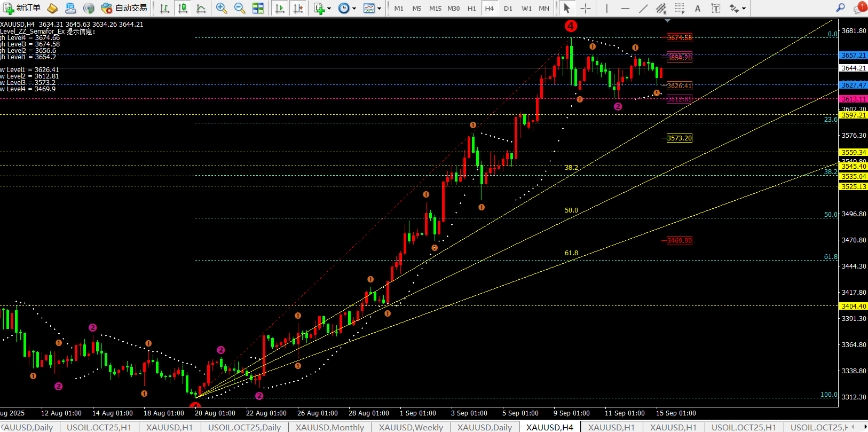868x432 pixels.
Task: Select the trendline drawing tool
Action: [x=643, y=8]
